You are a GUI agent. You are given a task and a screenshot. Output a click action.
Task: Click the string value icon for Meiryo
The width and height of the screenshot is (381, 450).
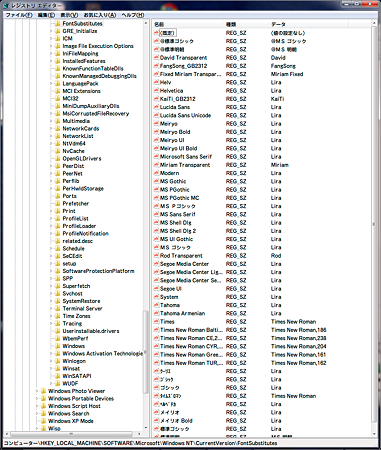pyautogui.click(x=156, y=124)
